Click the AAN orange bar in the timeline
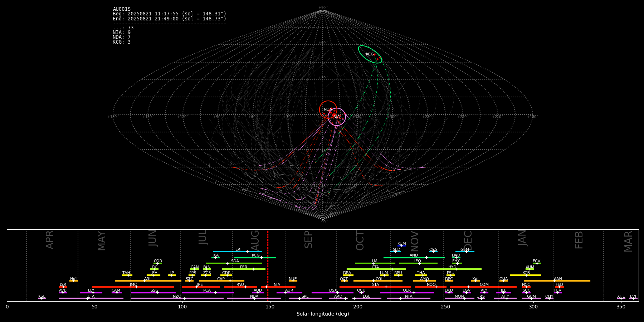 [557, 281]
